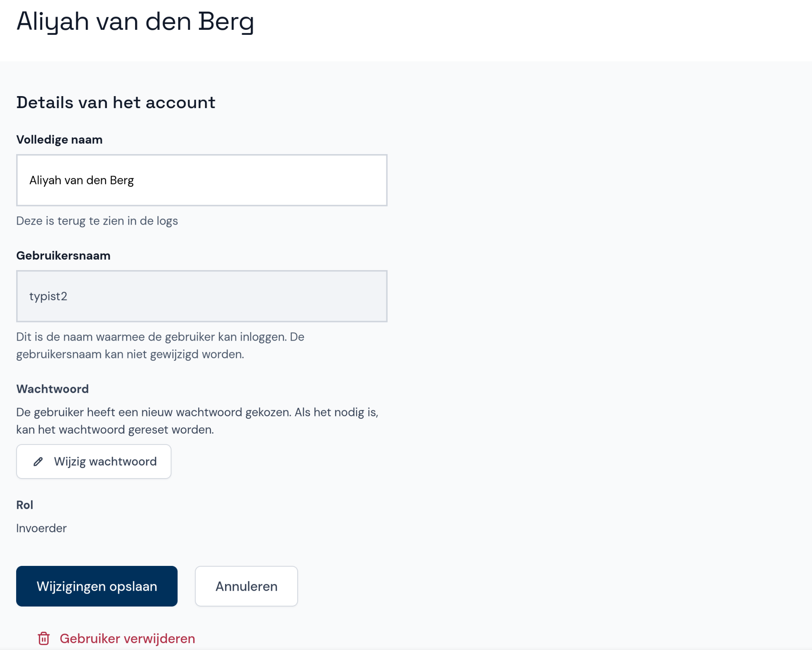Click the Wachtwoord label
The width and height of the screenshot is (812, 650).
[x=52, y=389]
